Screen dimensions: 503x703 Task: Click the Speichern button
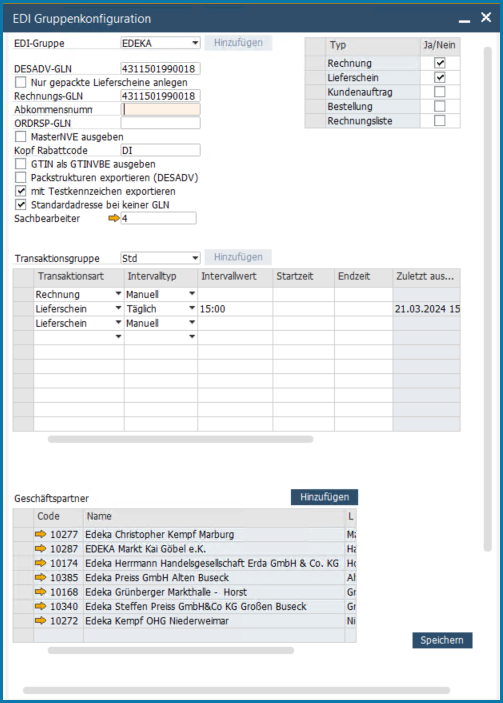(442, 640)
